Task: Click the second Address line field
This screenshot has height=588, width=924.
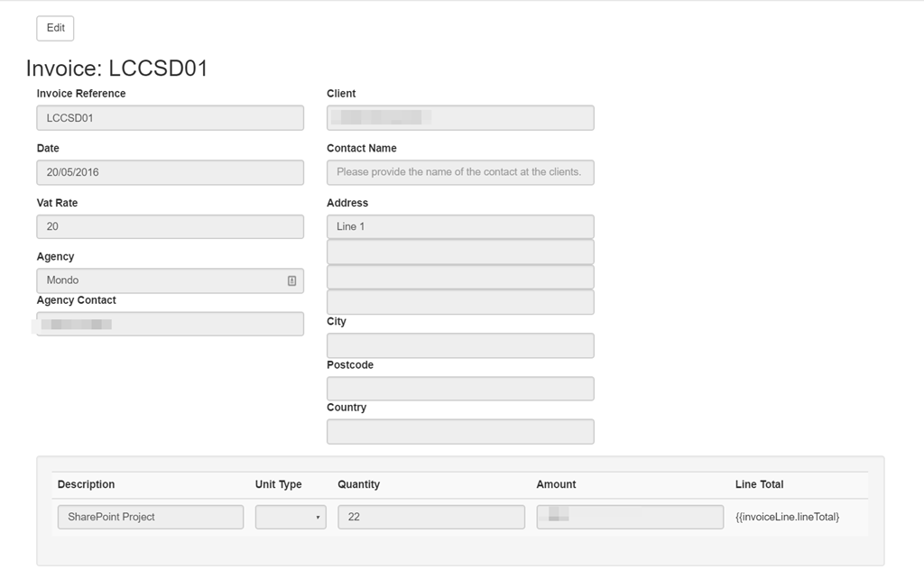Action: 460,252
